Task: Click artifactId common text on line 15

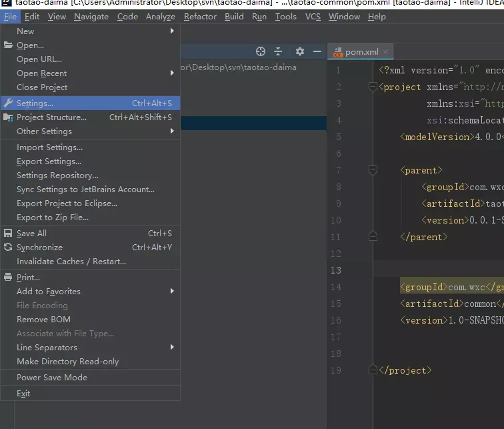Action: 480,304
